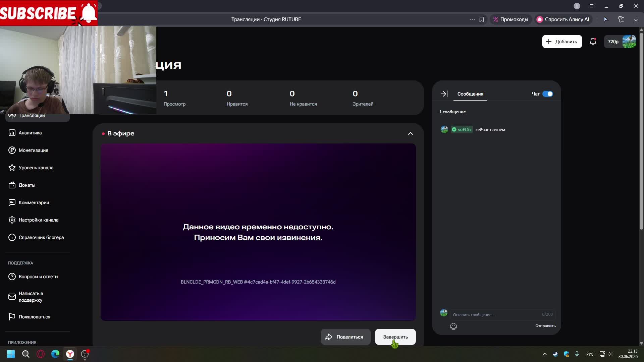Click the Промокоды button in browser bar

511,19
